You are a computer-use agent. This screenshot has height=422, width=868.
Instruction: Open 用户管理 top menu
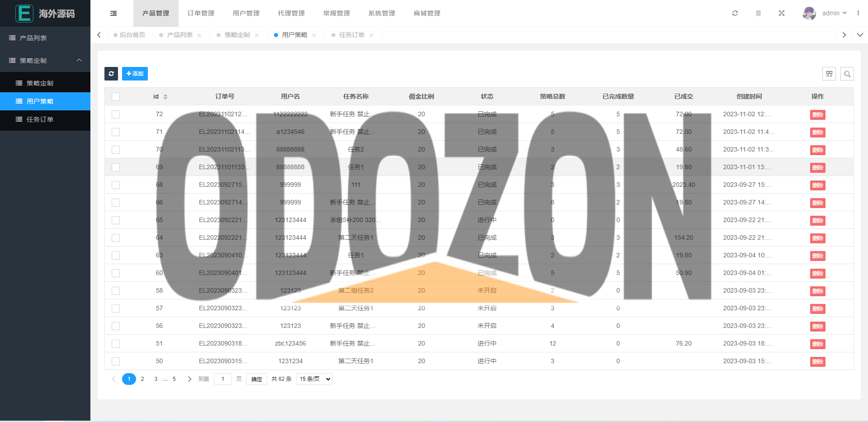pyautogui.click(x=246, y=14)
